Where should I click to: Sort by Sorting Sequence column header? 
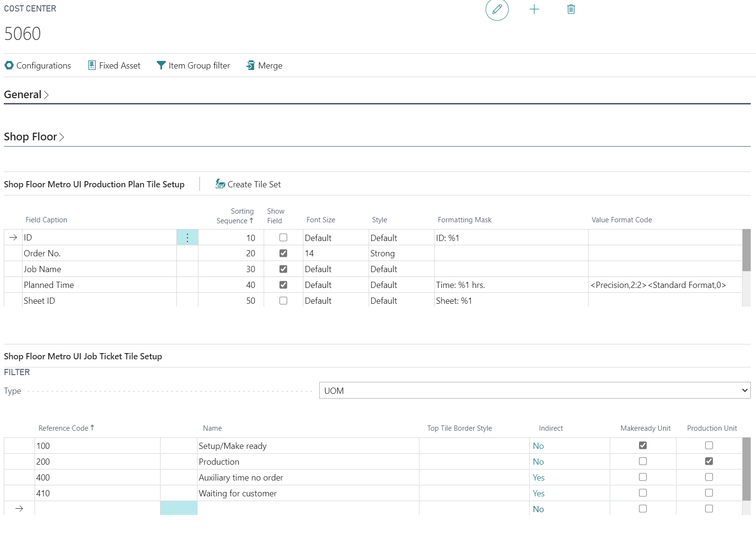[x=235, y=216]
